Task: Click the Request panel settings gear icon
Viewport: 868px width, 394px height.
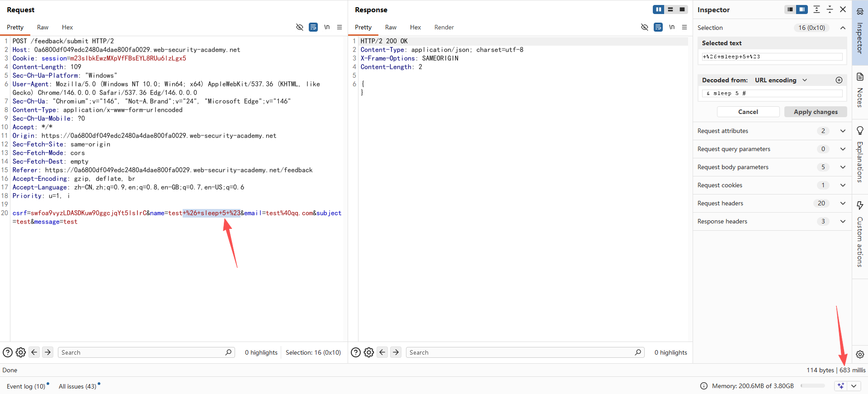Action: pyautogui.click(x=21, y=352)
